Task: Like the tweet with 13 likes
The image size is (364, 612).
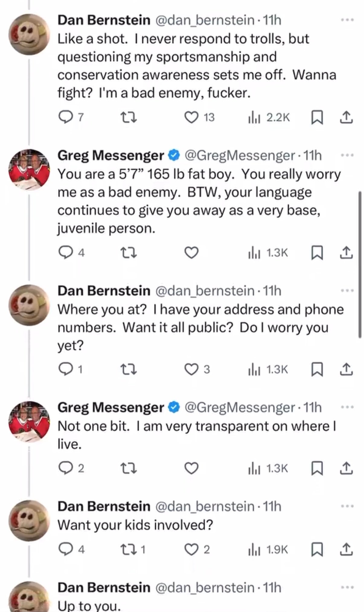Action: 191,117
